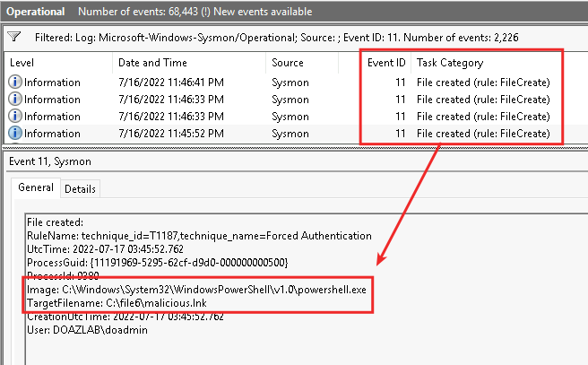Click info icon of first 11:46:33 PM event
Viewport: 588px width, 365px height.
(x=15, y=100)
